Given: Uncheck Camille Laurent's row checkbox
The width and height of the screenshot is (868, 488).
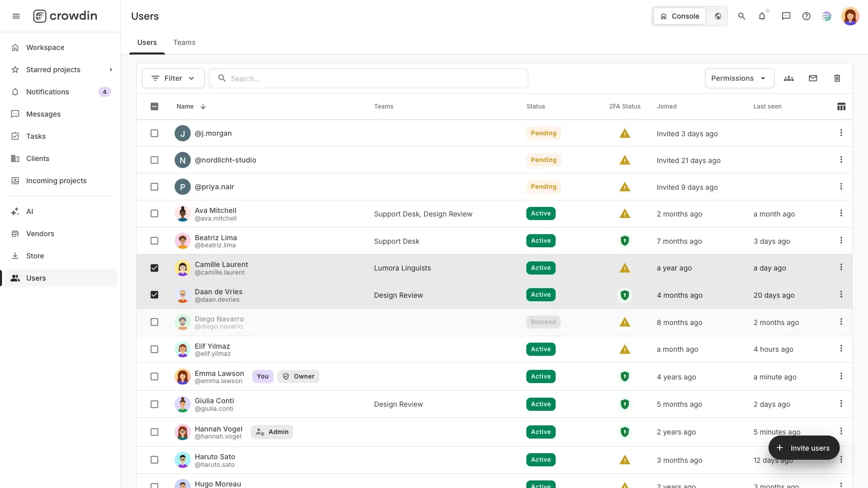Looking at the screenshot, I should 154,268.
